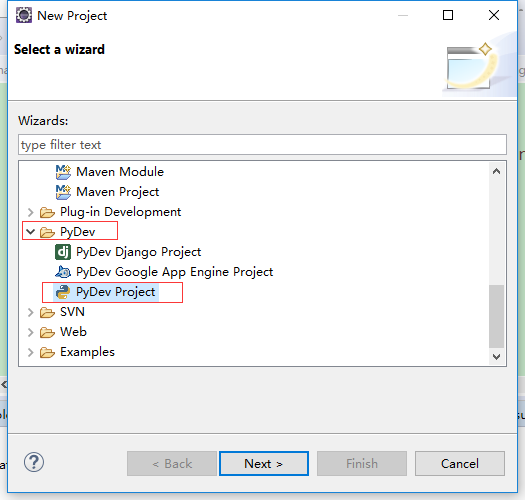525x500 pixels.
Task: Click the Maven Module wizard icon
Action: [x=63, y=172]
